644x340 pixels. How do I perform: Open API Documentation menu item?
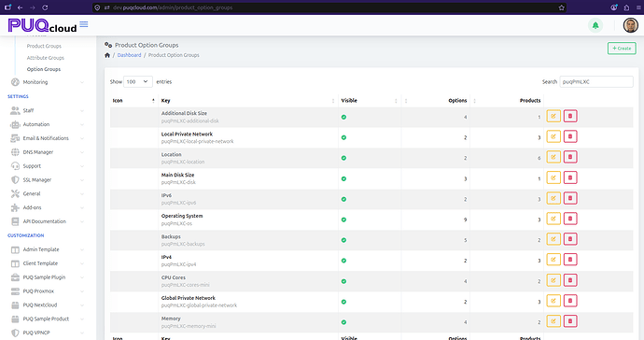click(48, 221)
